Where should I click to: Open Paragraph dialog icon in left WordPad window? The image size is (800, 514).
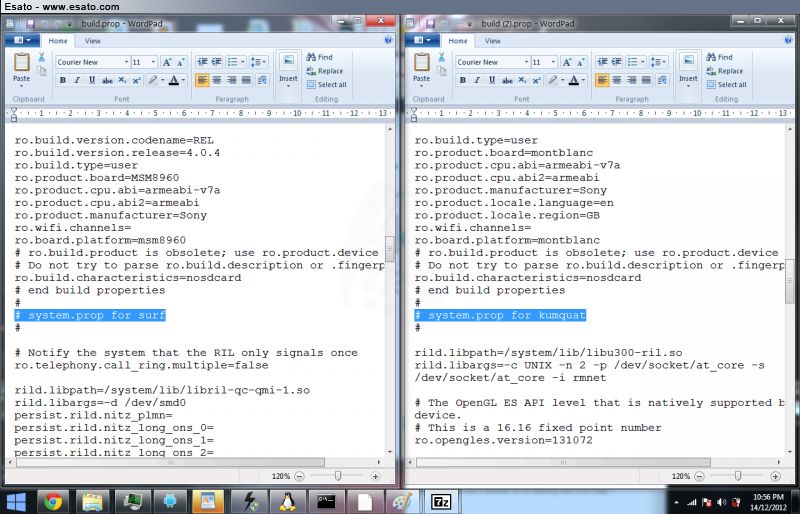[x=262, y=80]
